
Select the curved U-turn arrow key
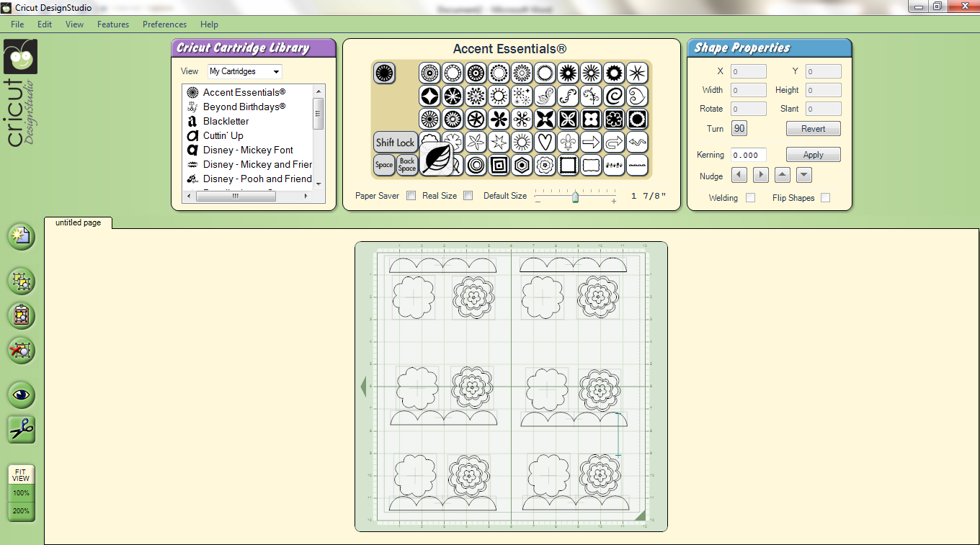[x=614, y=142]
